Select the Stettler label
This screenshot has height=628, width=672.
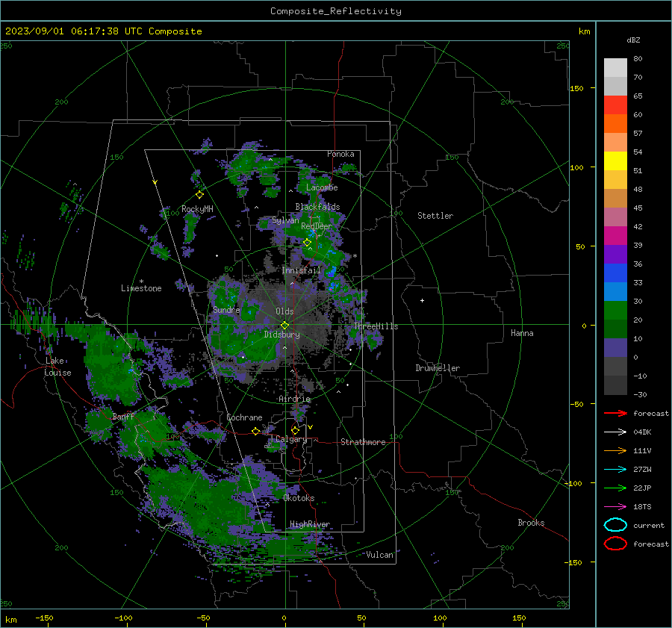[x=435, y=216]
